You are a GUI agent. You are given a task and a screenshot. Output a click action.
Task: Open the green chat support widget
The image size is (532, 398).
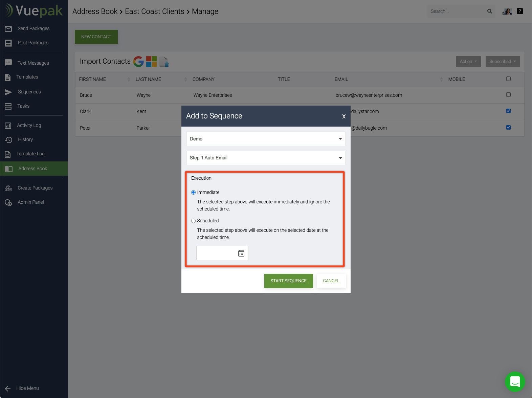tap(515, 382)
